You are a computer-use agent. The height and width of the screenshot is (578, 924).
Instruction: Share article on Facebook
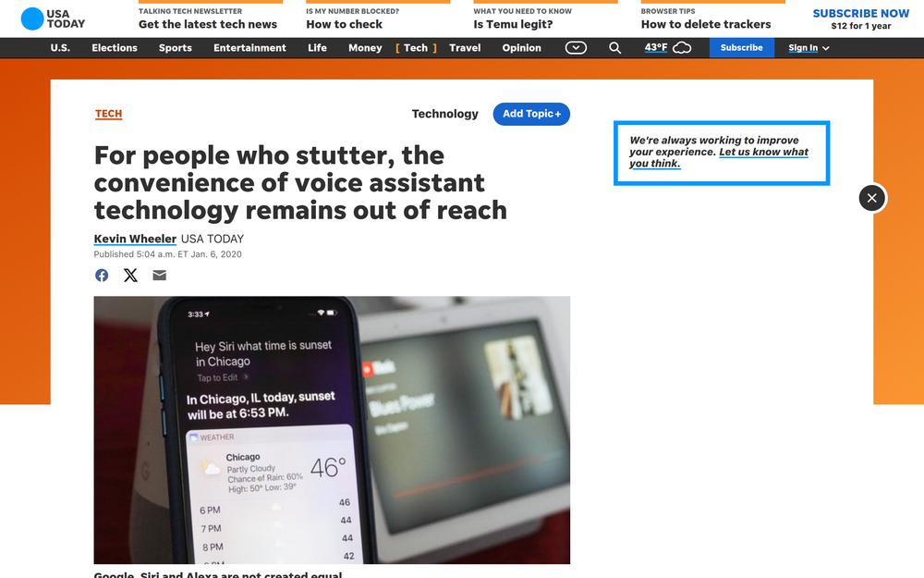(x=102, y=275)
